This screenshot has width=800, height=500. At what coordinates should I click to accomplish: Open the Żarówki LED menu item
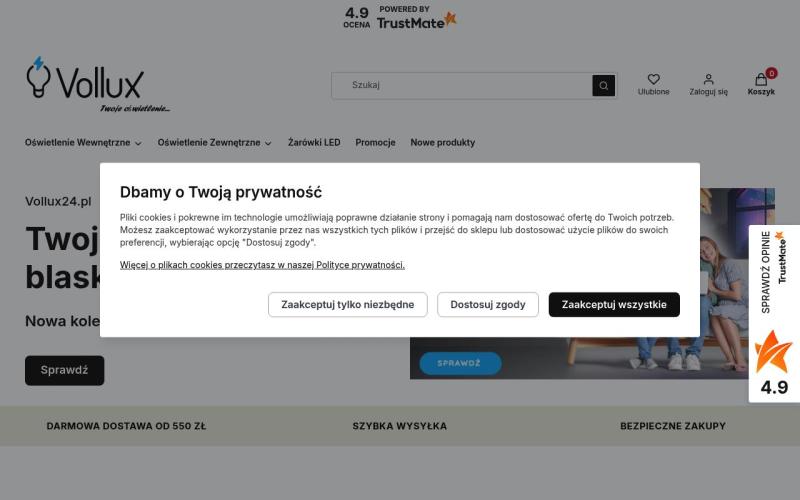[x=314, y=142]
